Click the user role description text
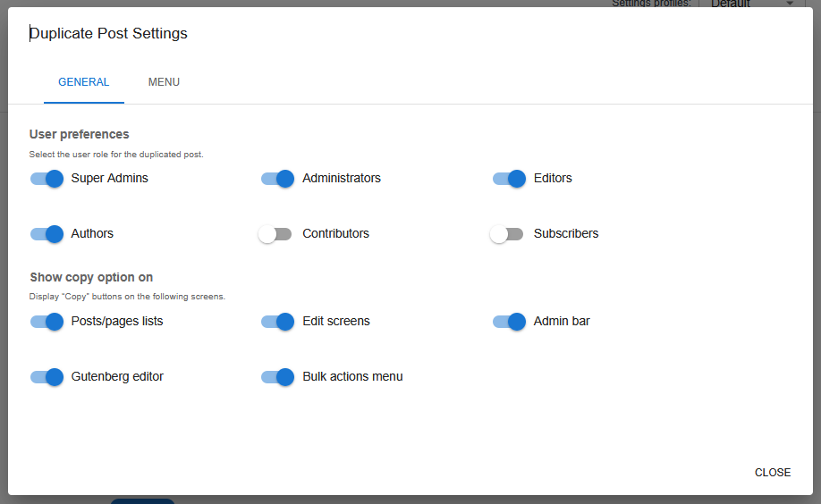Image resolution: width=821 pixels, height=504 pixels. coord(116,155)
